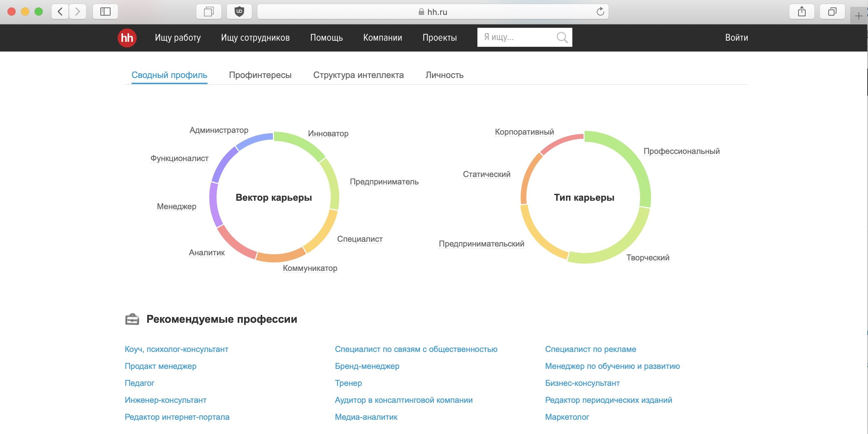868x434 pixels.
Task: Click the uBlock shield extension icon
Action: (239, 12)
